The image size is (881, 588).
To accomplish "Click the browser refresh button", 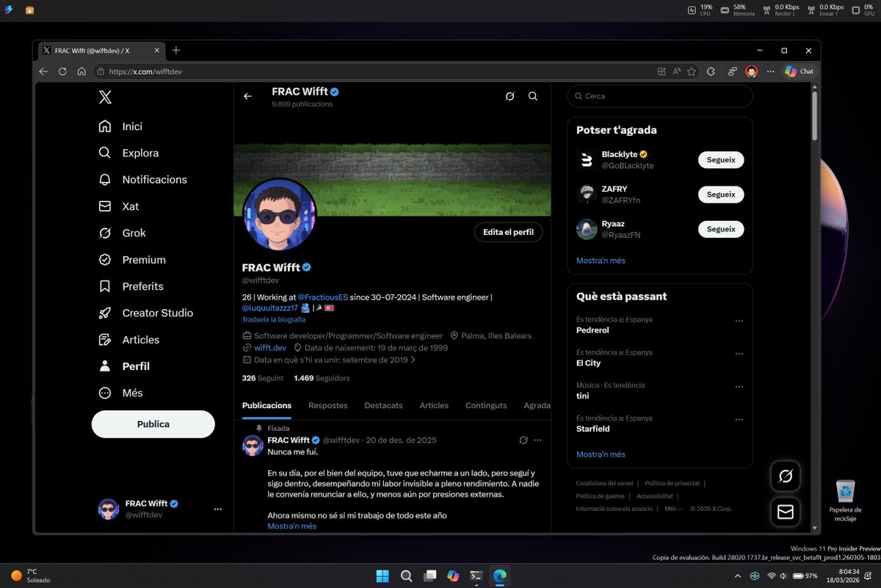I will 62,71.
